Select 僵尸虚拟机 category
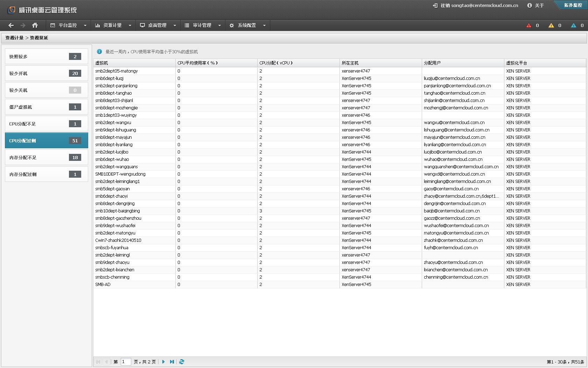The width and height of the screenshot is (588, 368). (47, 107)
